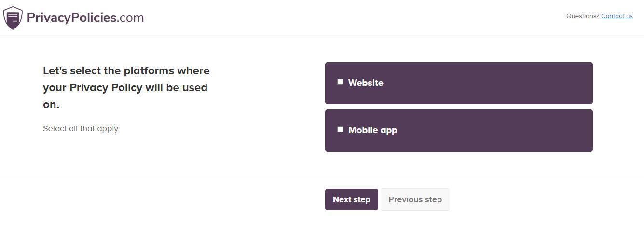The height and width of the screenshot is (239, 644).
Task: Click the word 'Policies' in the logo
Action: point(94,18)
